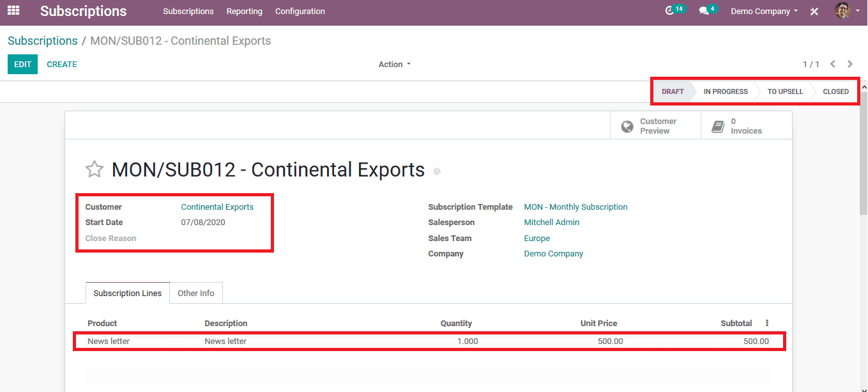Open Customer Preview globe button
This screenshot has width=868, height=392.
click(x=655, y=126)
